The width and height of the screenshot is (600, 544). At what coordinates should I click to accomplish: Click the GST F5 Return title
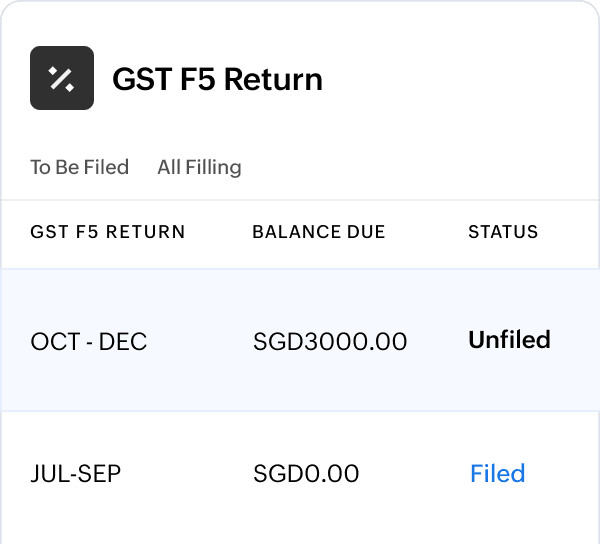point(217,79)
